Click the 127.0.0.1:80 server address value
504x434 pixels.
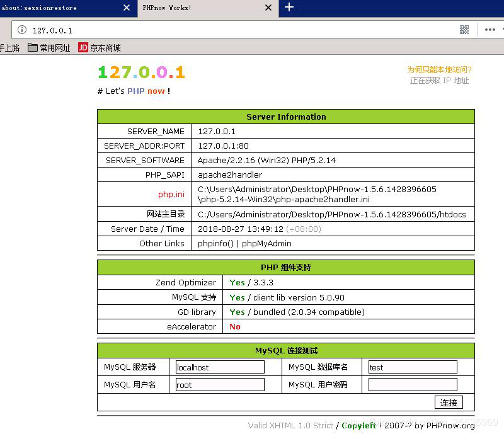click(x=223, y=146)
